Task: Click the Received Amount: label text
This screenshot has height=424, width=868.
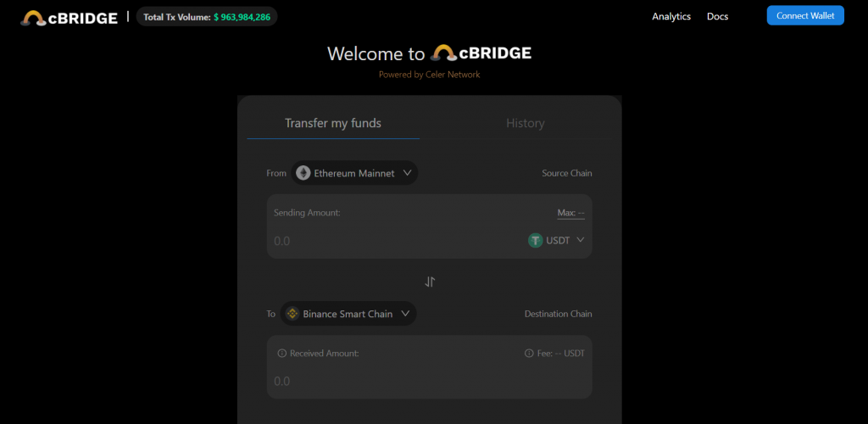Action: (x=325, y=353)
